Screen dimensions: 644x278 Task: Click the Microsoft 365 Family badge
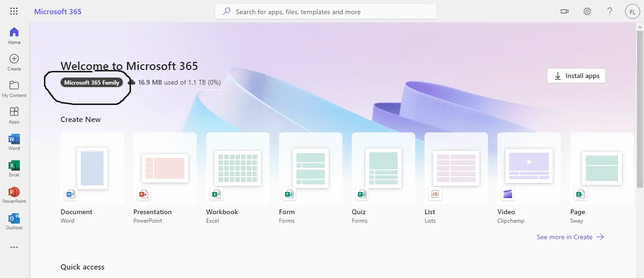(92, 82)
